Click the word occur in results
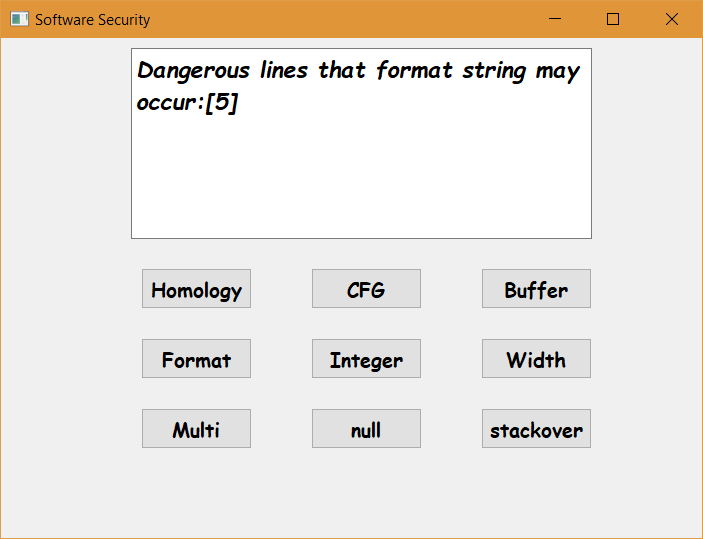The width and height of the screenshot is (703, 539). point(167,103)
